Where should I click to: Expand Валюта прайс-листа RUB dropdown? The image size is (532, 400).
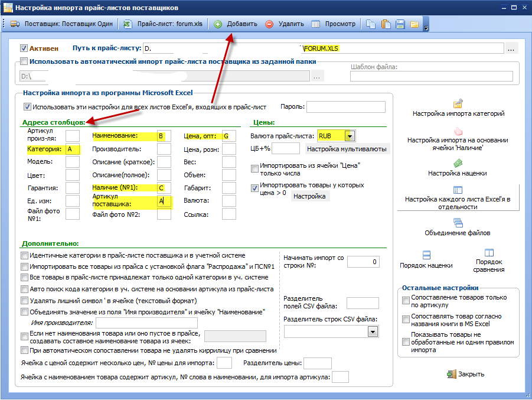click(x=350, y=136)
